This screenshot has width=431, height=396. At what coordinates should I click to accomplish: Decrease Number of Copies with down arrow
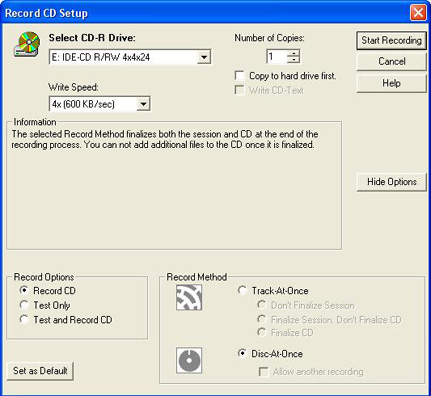293,60
